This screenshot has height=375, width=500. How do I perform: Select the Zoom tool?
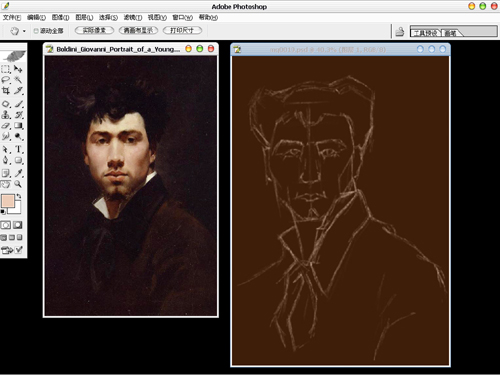click(x=18, y=184)
